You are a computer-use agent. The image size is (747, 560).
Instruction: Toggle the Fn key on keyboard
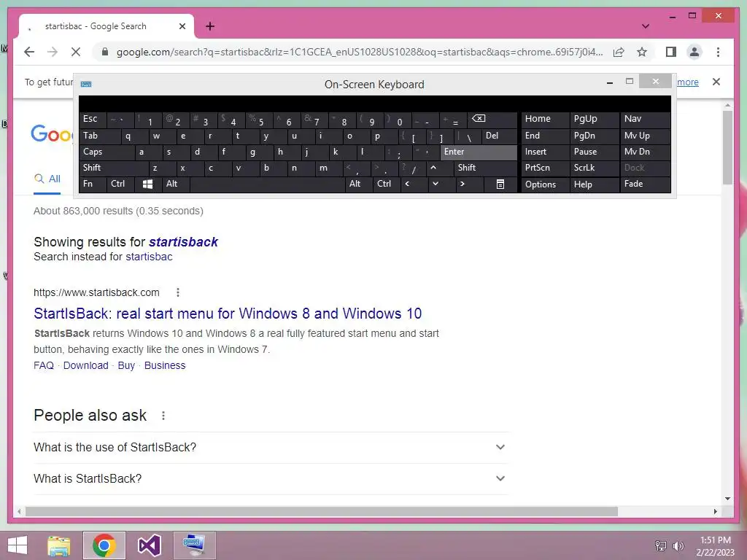[x=93, y=184]
